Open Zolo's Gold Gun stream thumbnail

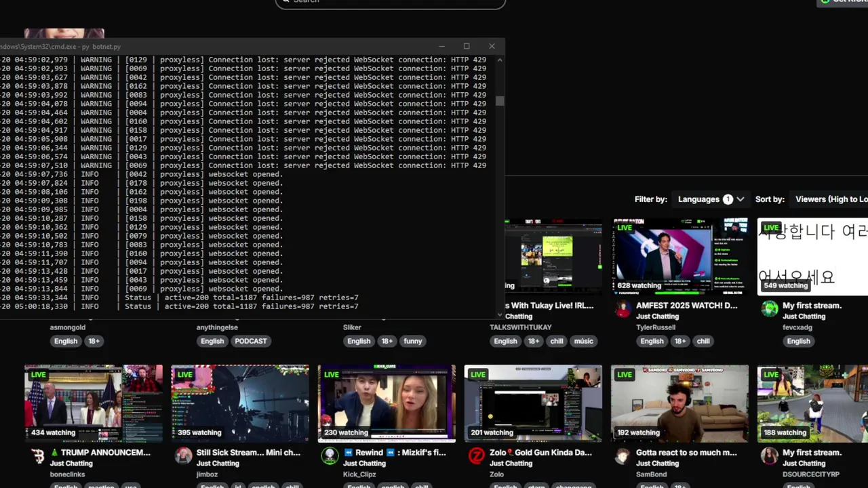[533, 403]
